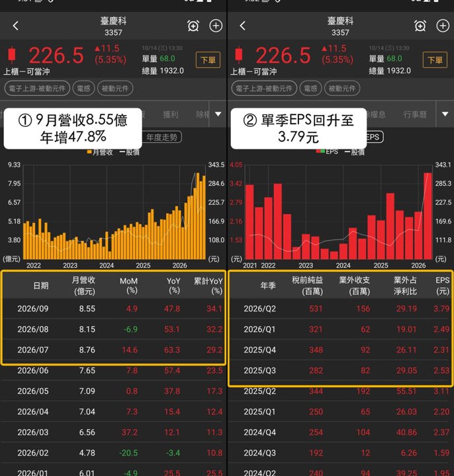Select the 2025/Q2 earnings row
Viewport: 454px width, 476px height.
pos(340,391)
